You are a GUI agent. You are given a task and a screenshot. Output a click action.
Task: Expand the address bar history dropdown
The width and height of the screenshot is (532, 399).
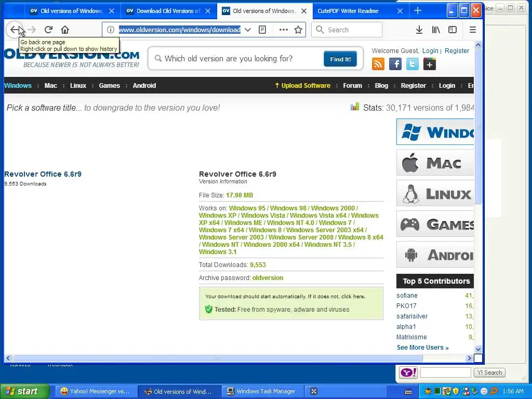(248, 30)
